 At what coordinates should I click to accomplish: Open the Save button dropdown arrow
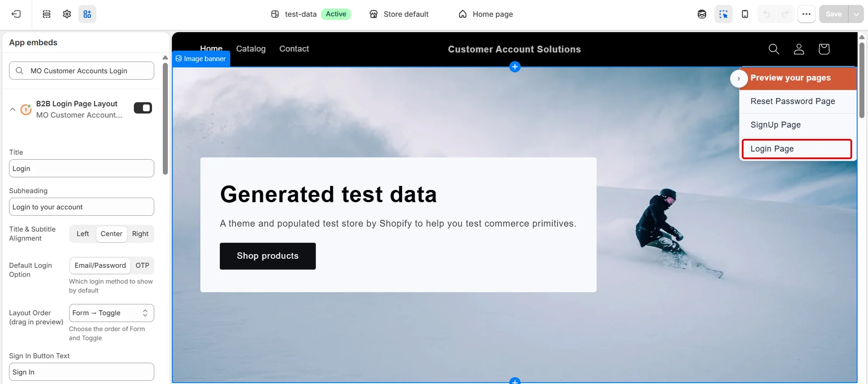coord(856,14)
